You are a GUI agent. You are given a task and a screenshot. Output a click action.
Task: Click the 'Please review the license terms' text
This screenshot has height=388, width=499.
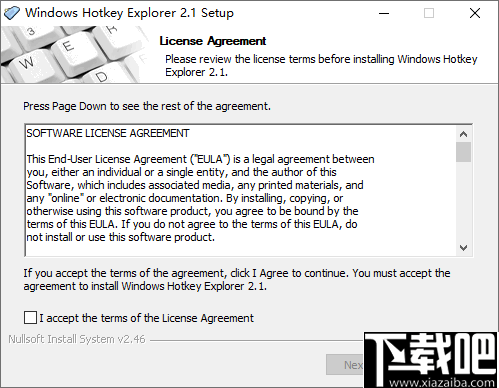321,66
